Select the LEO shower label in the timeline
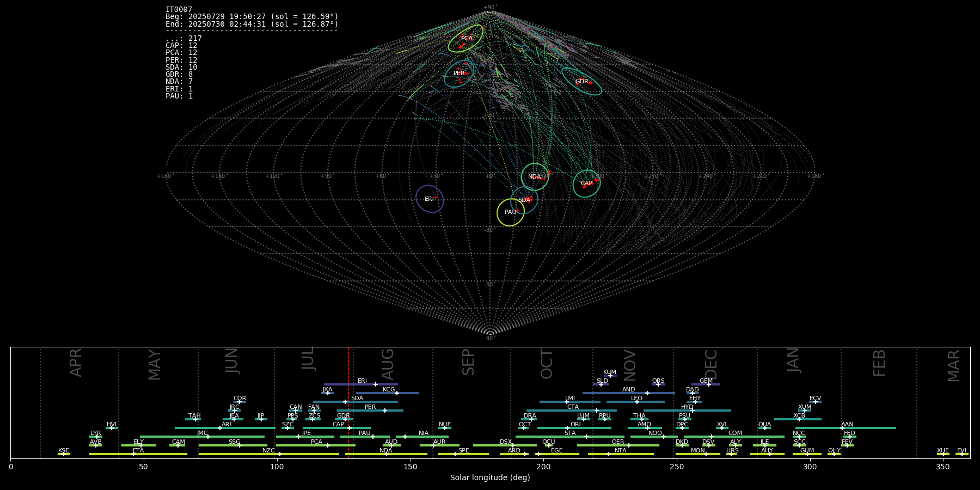This screenshot has height=490, width=980. click(636, 399)
